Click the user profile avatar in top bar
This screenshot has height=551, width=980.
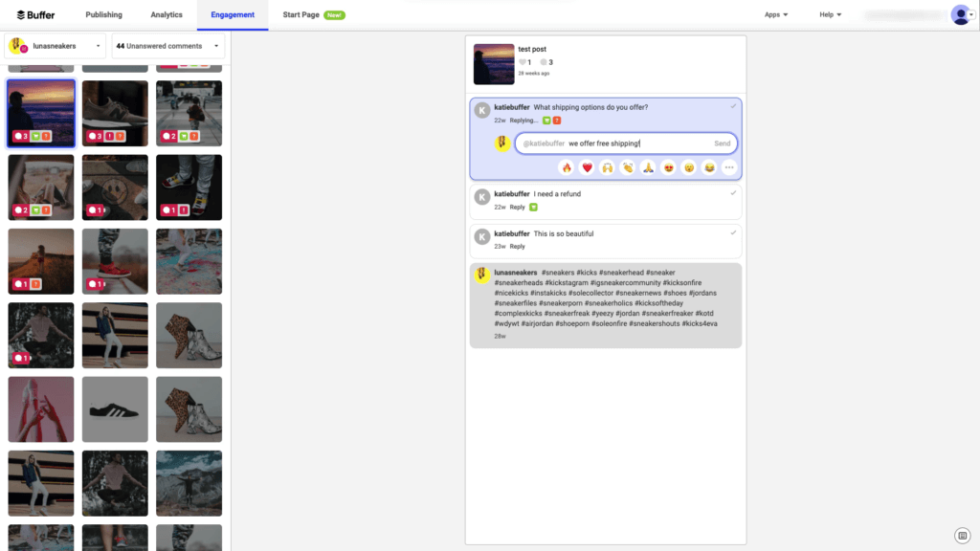click(x=961, y=14)
